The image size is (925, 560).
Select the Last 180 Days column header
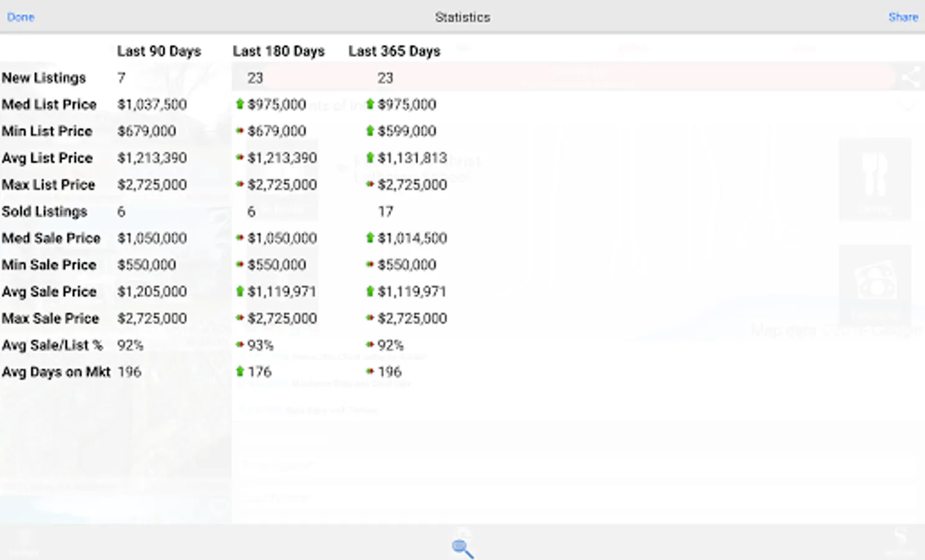click(279, 51)
